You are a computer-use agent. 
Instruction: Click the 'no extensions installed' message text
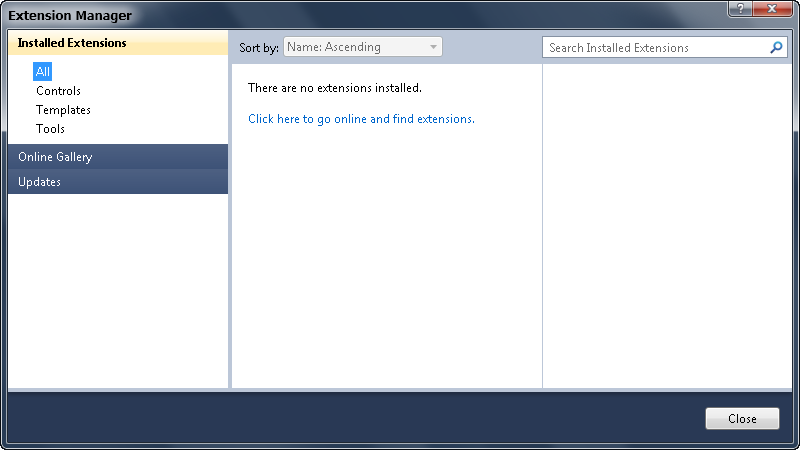point(335,88)
